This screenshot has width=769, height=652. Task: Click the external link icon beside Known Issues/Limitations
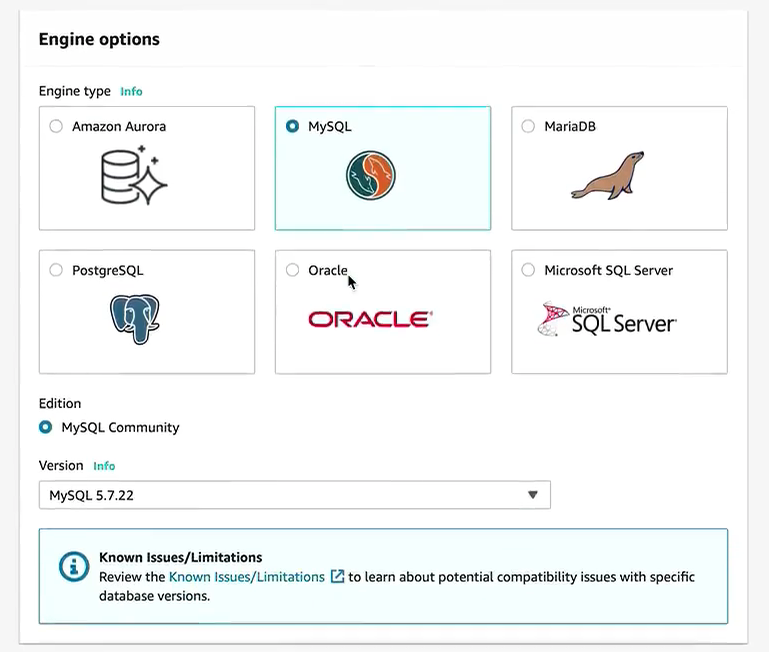point(338,577)
